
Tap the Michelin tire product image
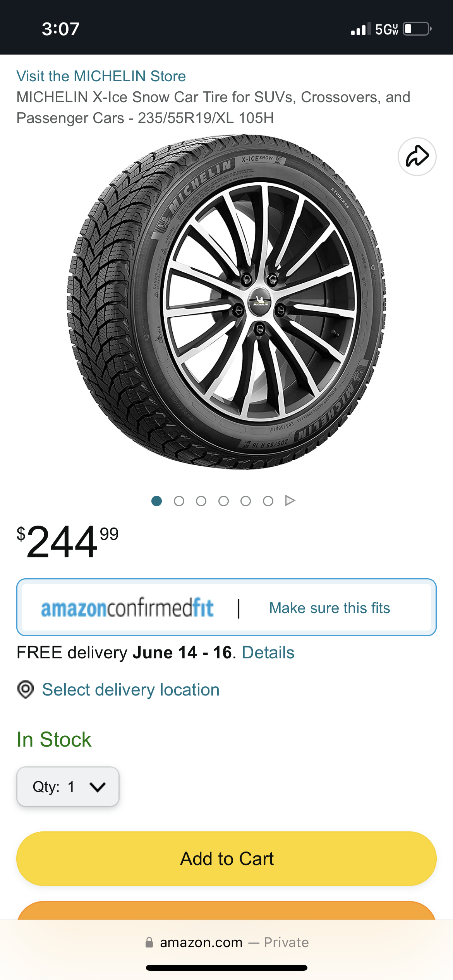point(226,302)
